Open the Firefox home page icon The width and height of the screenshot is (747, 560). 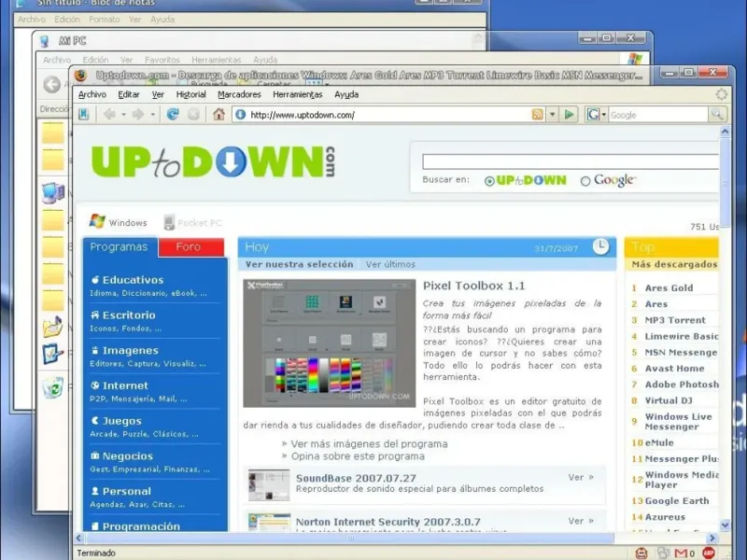218,114
